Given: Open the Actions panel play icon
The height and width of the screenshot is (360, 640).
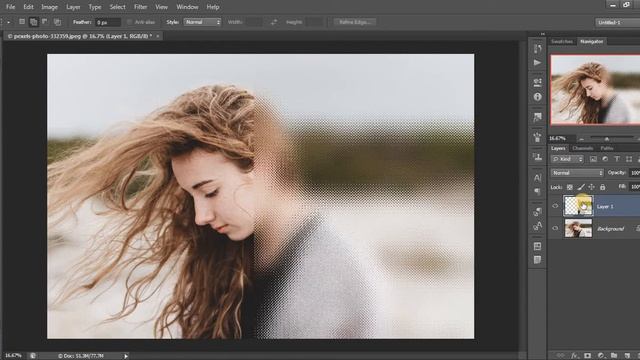Looking at the screenshot, I should [x=537, y=63].
